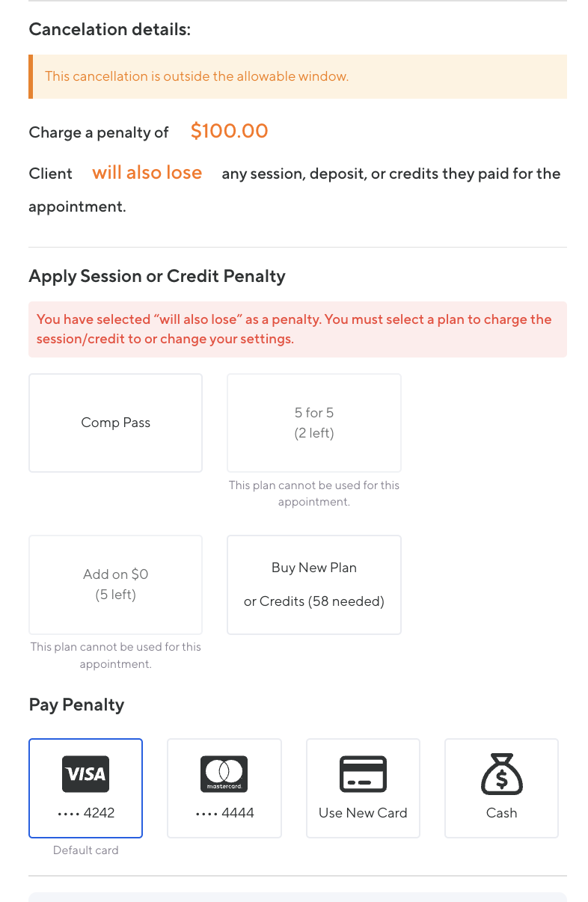Select card ending in 4242
The image size is (588, 902).
point(86,813)
